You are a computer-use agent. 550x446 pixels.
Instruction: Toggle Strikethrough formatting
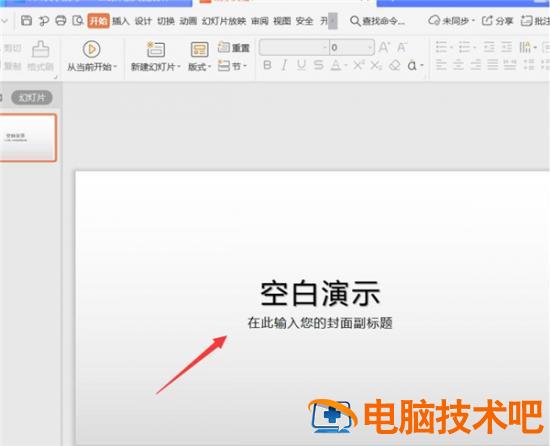tap(318, 65)
